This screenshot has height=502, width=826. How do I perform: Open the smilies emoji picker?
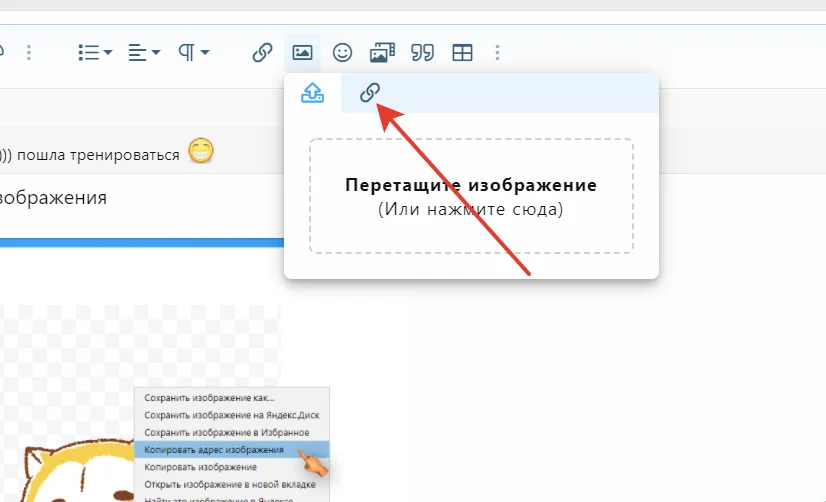(x=342, y=52)
